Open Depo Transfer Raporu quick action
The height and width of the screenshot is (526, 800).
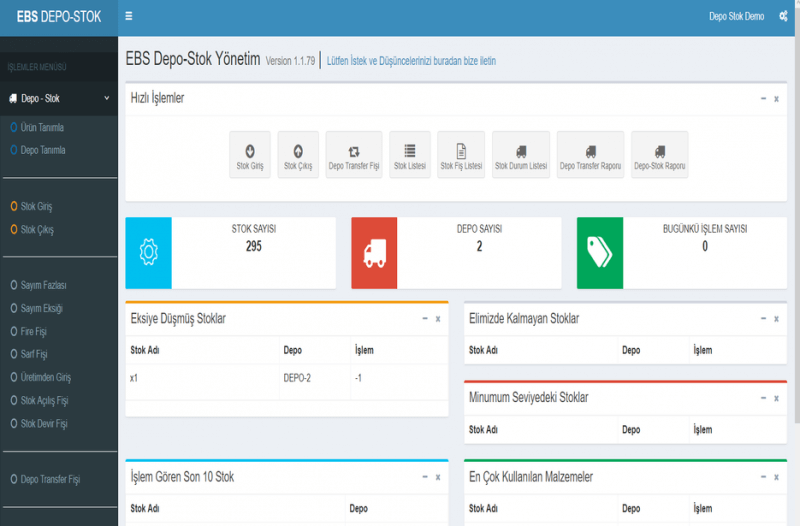[590, 155]
